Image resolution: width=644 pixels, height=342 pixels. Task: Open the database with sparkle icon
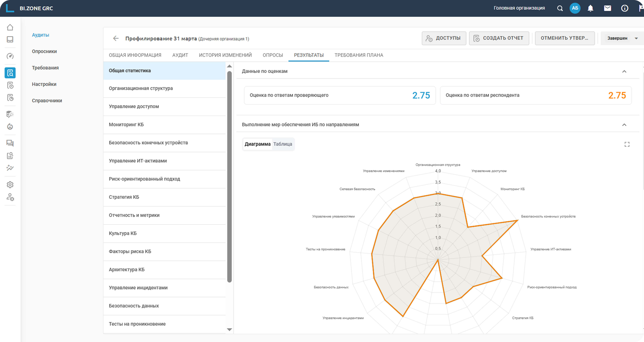pyautogui.click(x=10, y=114)
